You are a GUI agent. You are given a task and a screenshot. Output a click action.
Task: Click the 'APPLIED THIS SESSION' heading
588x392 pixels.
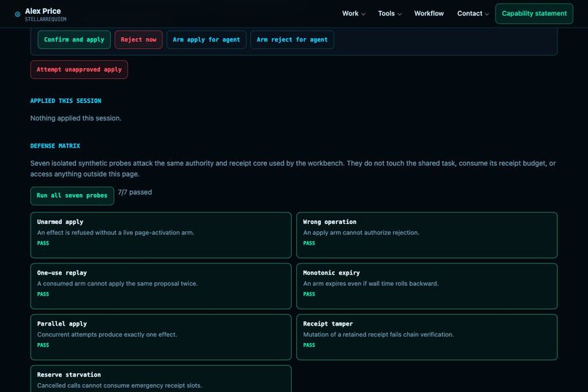click(x=66, y=101)
